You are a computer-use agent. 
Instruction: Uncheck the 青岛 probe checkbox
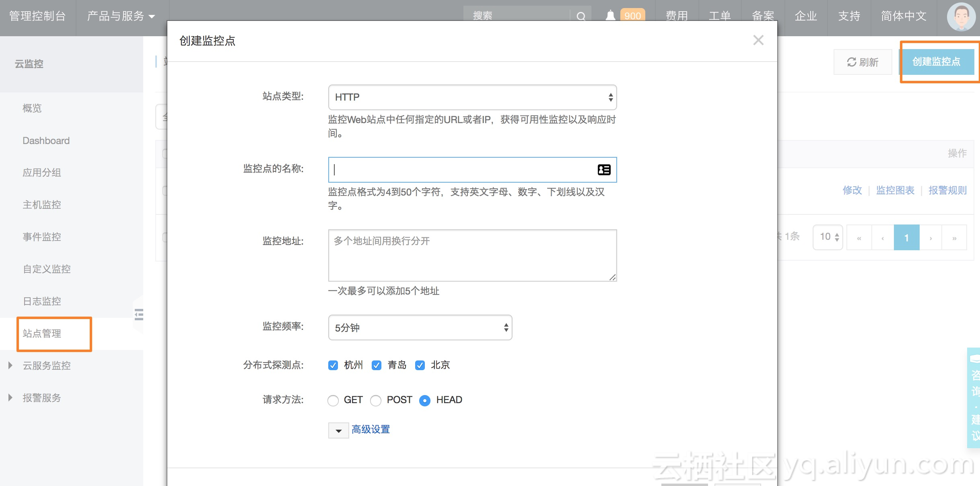click(377, 365)
